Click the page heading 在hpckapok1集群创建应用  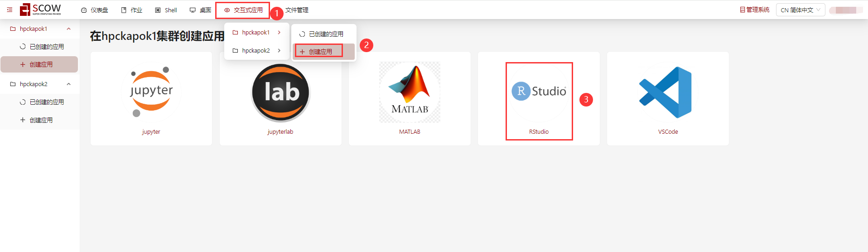(157, 36)
